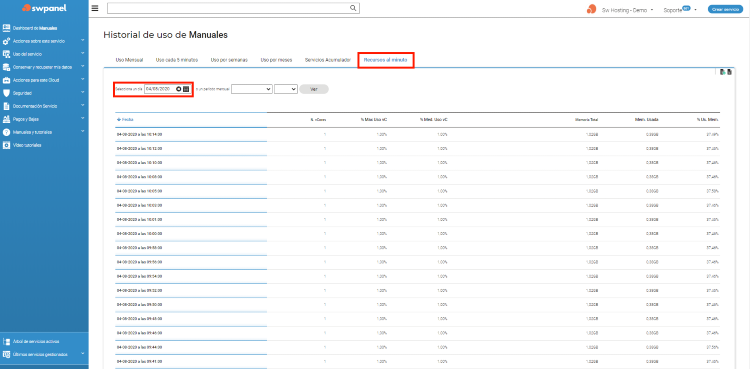
Task: Switch to Uso cada 5 minutos tab
Action: point(176,60)
